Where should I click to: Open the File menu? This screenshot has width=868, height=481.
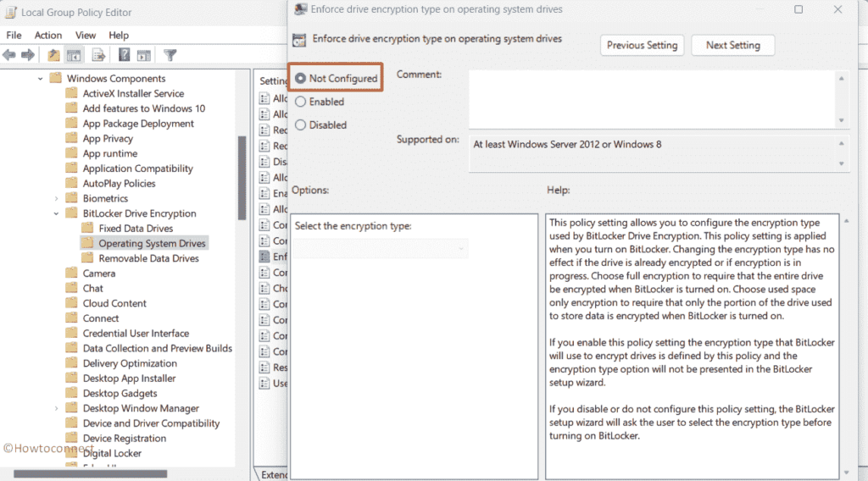click(x=14, y=35)
